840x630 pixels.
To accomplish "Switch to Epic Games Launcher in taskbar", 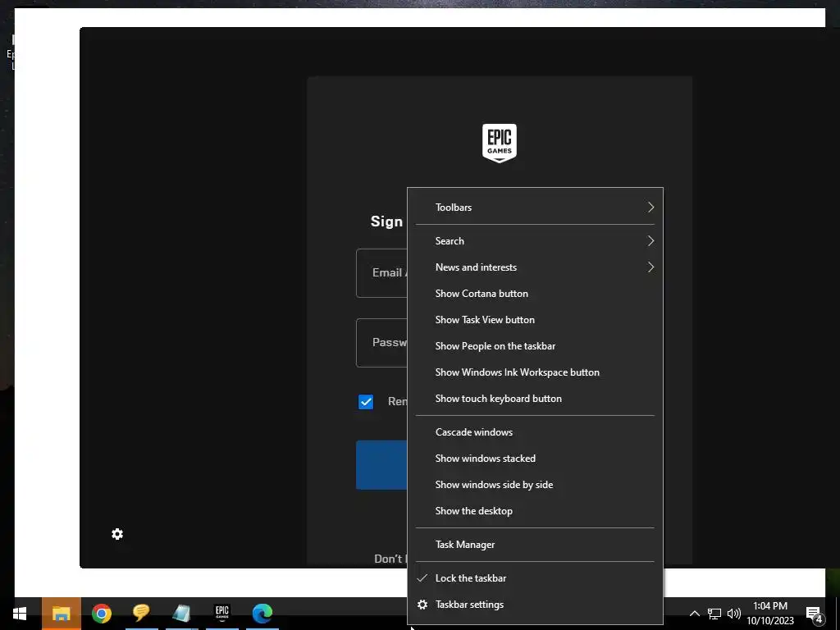I will point(221,612).
